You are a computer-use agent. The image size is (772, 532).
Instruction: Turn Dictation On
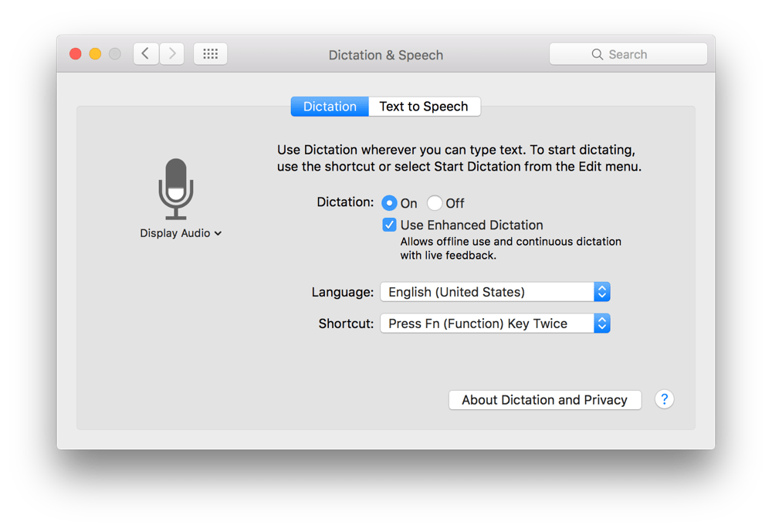(x=389, y=202)
